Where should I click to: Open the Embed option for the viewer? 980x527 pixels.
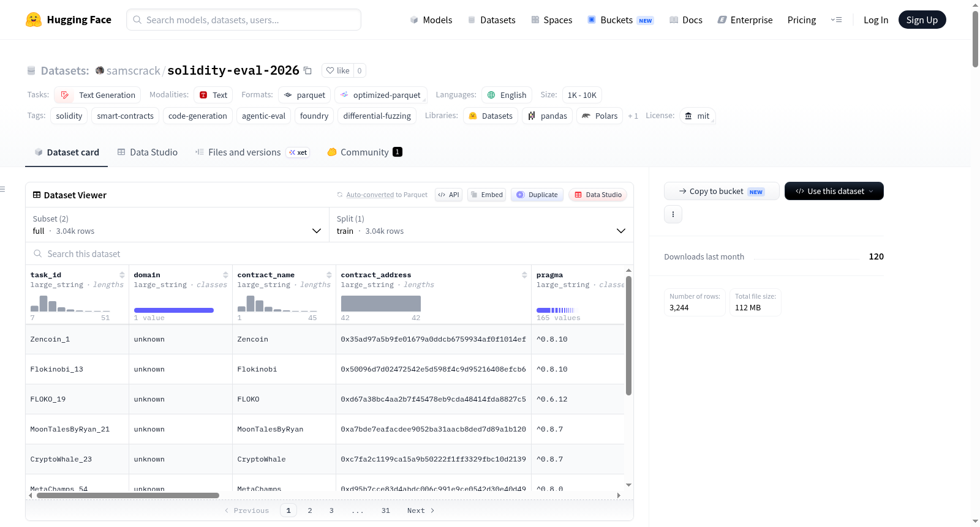coord(487,195)
